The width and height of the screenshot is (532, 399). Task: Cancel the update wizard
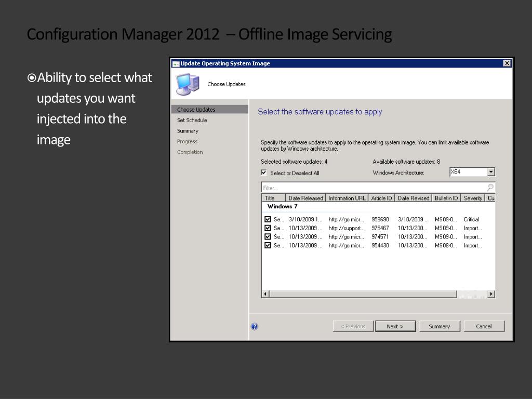tap(484, 326)
